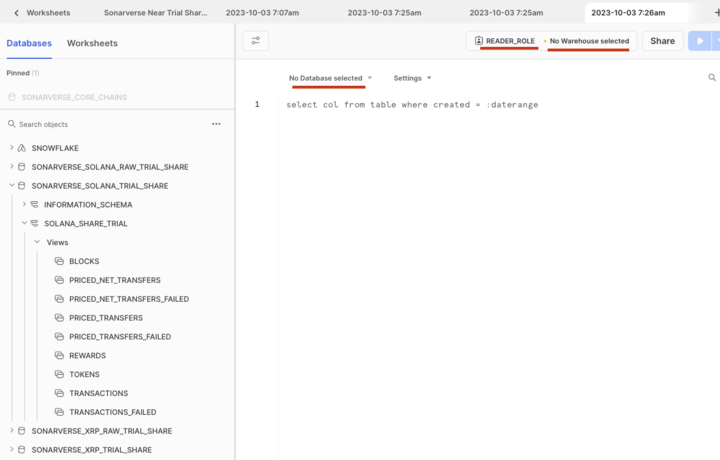This screenshot has width=720, height=460.
Task: Run the query with the play button
Action: [700, 41]
